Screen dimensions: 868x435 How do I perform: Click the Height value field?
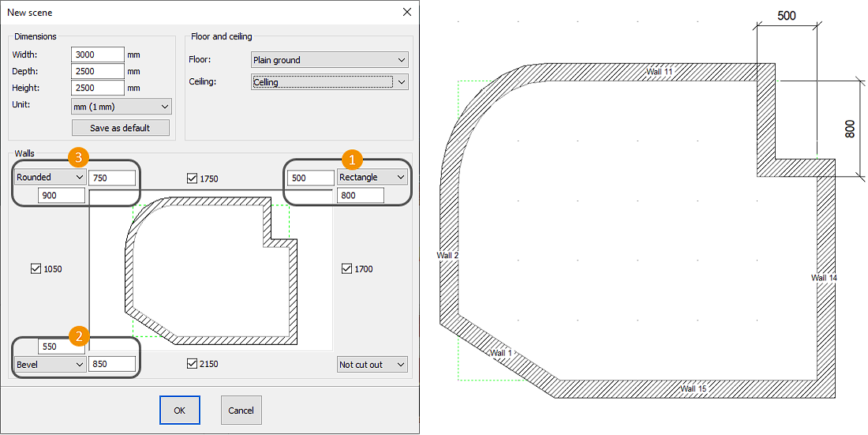pos(97,88)
